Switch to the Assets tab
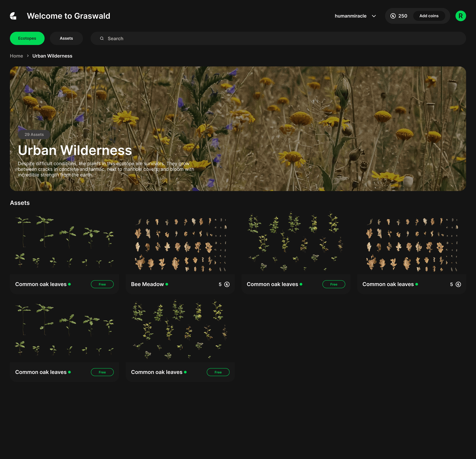 click(66, 38)
